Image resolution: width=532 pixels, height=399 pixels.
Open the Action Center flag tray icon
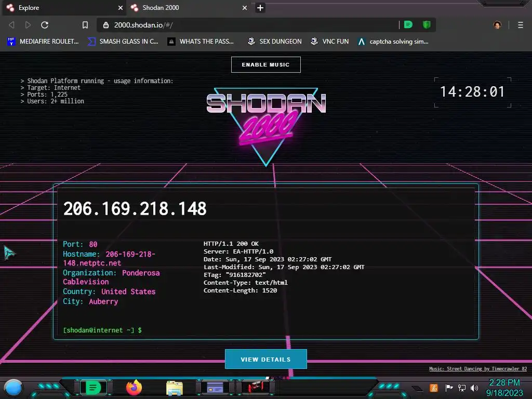(x=449, y=388)
